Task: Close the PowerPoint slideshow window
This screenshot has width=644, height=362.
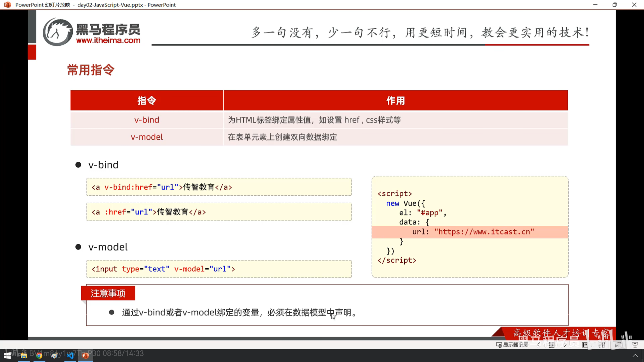Action: (x=634, y=5)
